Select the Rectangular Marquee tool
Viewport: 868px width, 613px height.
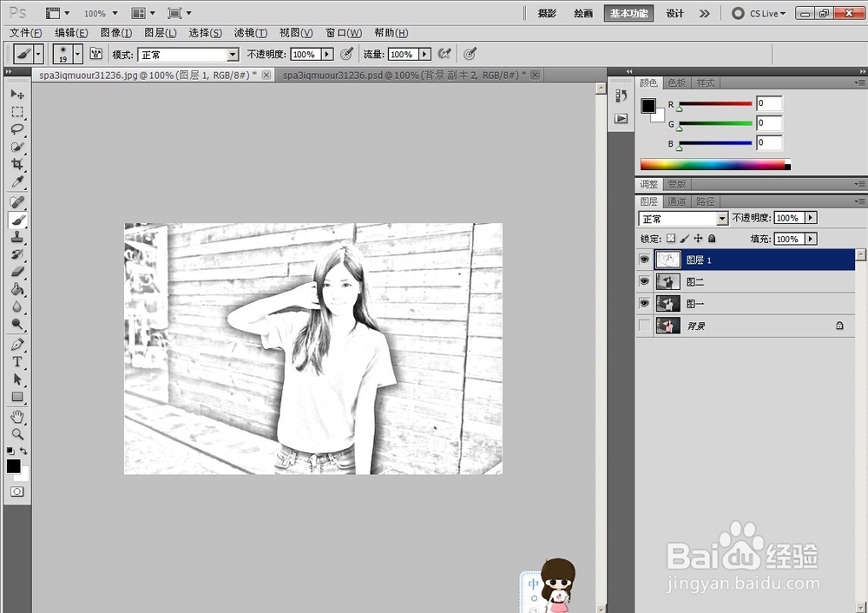pos(17,112)
